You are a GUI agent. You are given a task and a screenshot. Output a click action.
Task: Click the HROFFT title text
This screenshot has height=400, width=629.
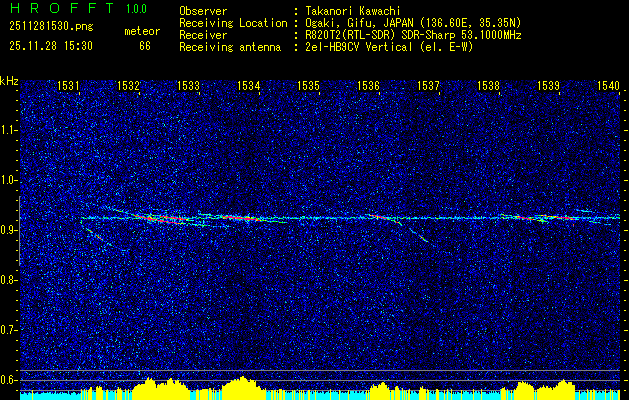click(54, 8)
